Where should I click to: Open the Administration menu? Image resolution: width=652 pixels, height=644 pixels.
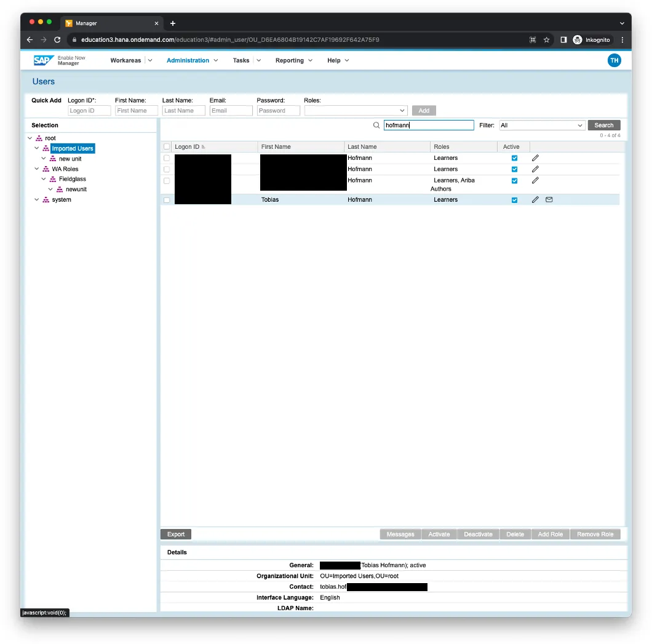pos(192,60)
